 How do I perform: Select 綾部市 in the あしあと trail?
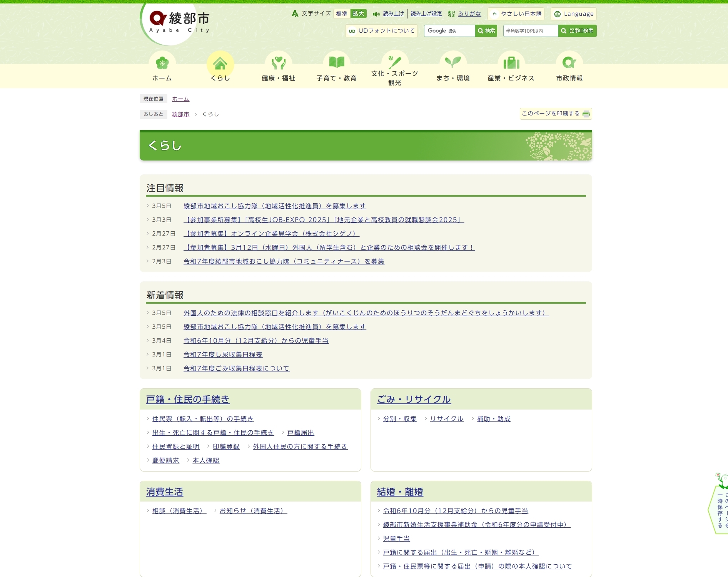tap(181, 114)
